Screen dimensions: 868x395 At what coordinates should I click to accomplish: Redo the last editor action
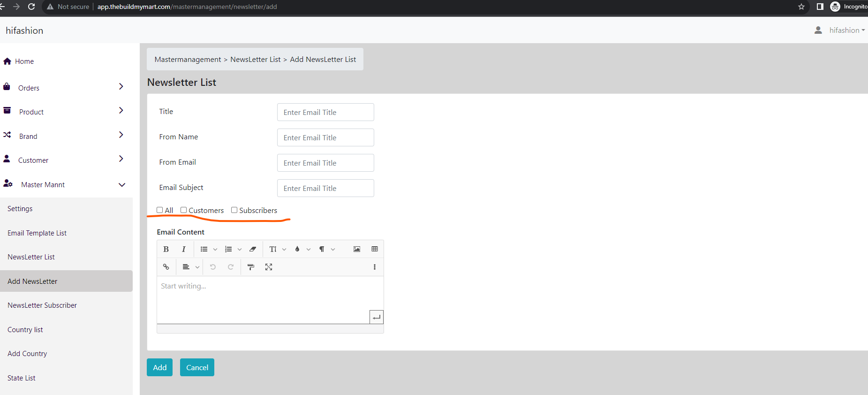231,267
